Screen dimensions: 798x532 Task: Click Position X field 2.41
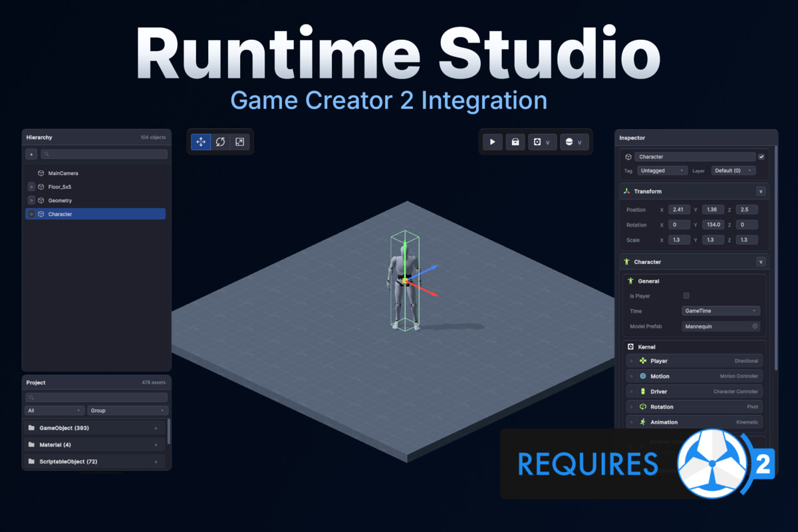click(x=679, y=209)
